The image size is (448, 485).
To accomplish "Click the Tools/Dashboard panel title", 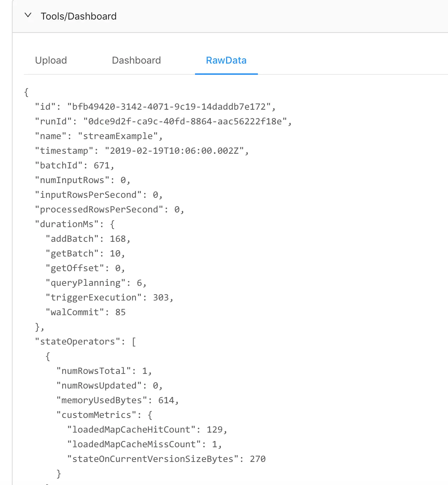I will tap(79, 16).
